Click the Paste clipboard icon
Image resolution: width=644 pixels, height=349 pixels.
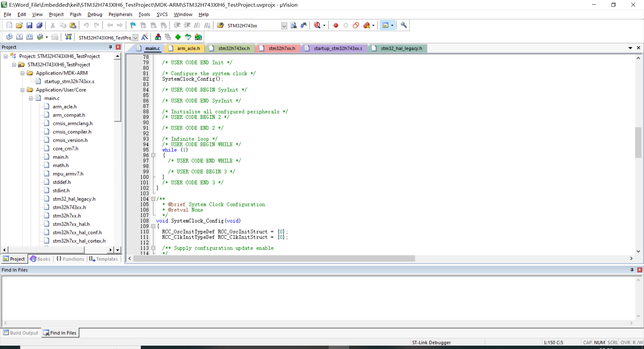coord(73,25)
